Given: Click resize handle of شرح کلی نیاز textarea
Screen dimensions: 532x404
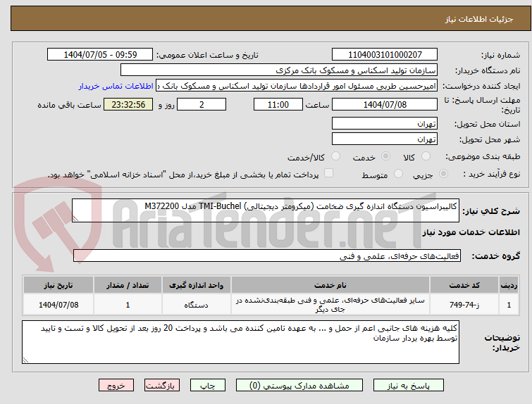Looking at the screenshot, I should click(75, 219).
